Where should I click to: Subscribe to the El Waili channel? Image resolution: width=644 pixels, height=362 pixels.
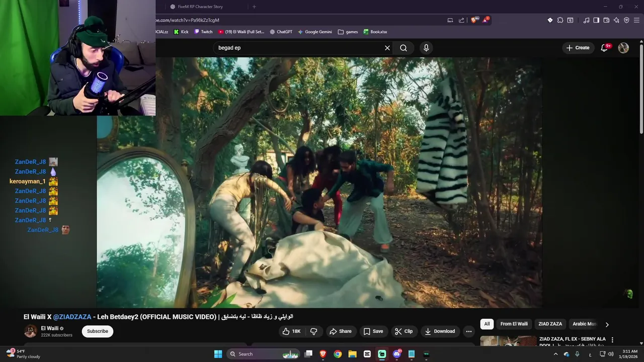(x=98, y=331)
